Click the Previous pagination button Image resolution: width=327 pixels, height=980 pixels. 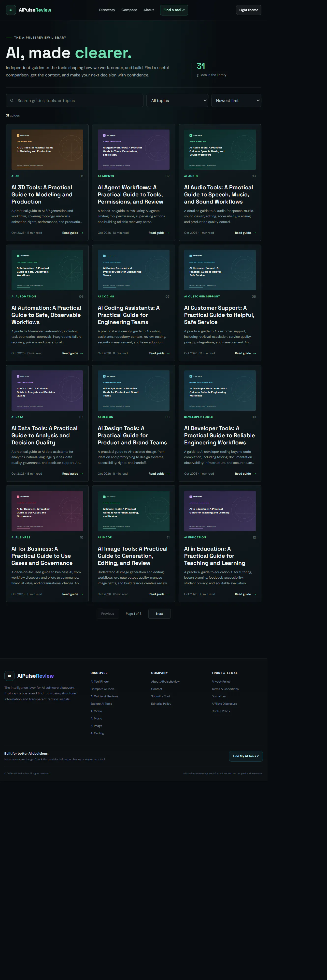108,614
